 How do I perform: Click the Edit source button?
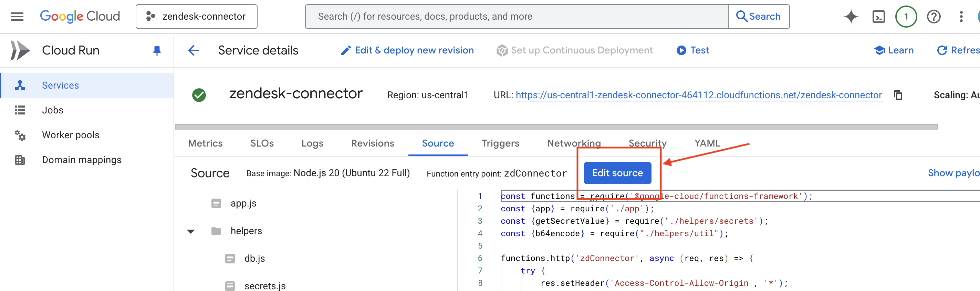coord(617,173)
